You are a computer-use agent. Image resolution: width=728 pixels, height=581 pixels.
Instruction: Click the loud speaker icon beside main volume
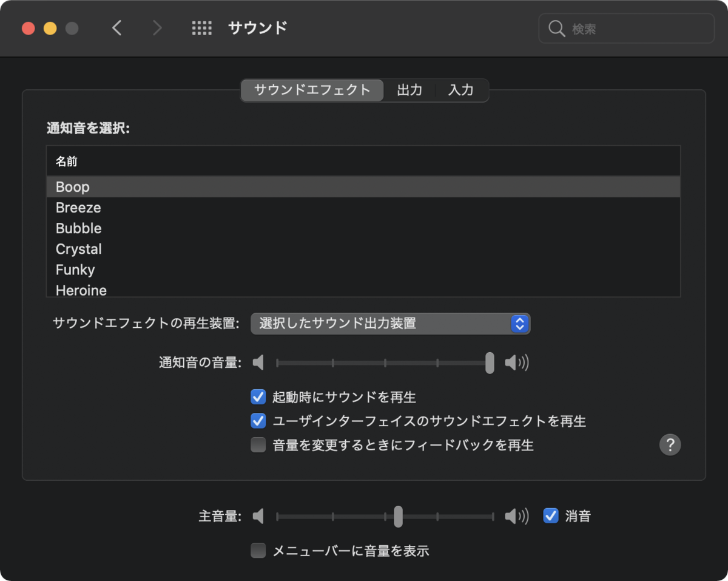517,516
